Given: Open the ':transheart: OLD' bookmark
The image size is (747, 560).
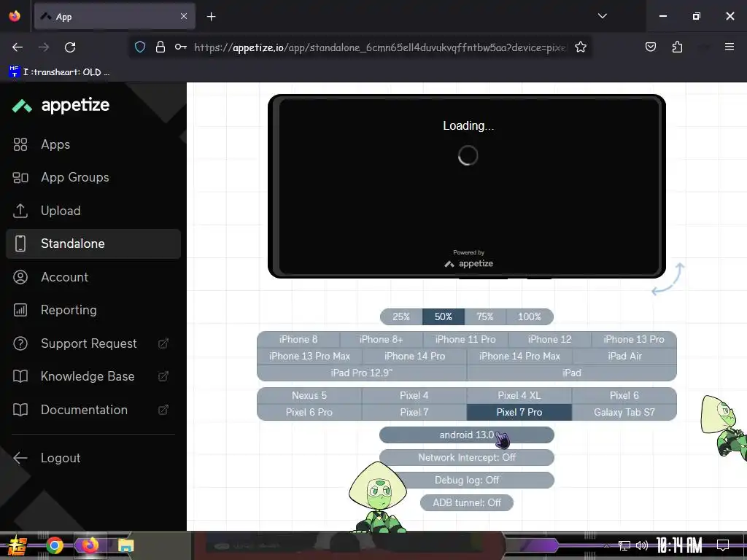Looking at the screenshot, I should pos(60,72).
